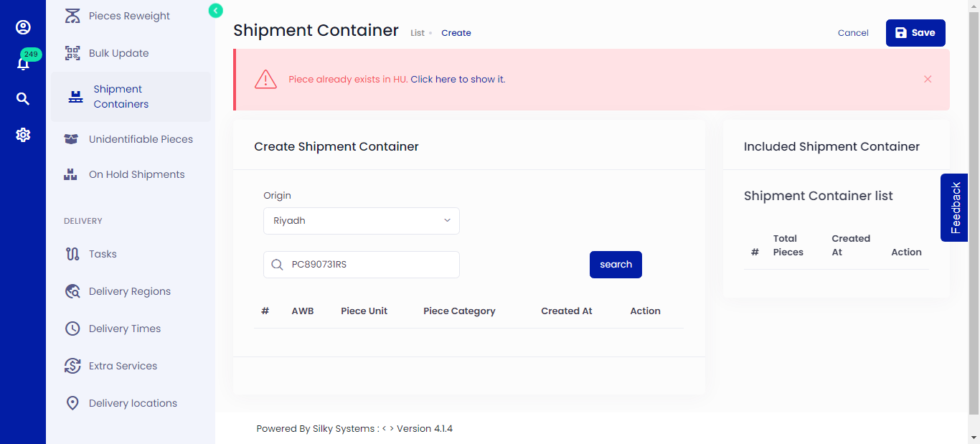Viewport: 980px width, 444px height.
Task: Open Delivery locations pin icon
Action: [x=72, y=402]
